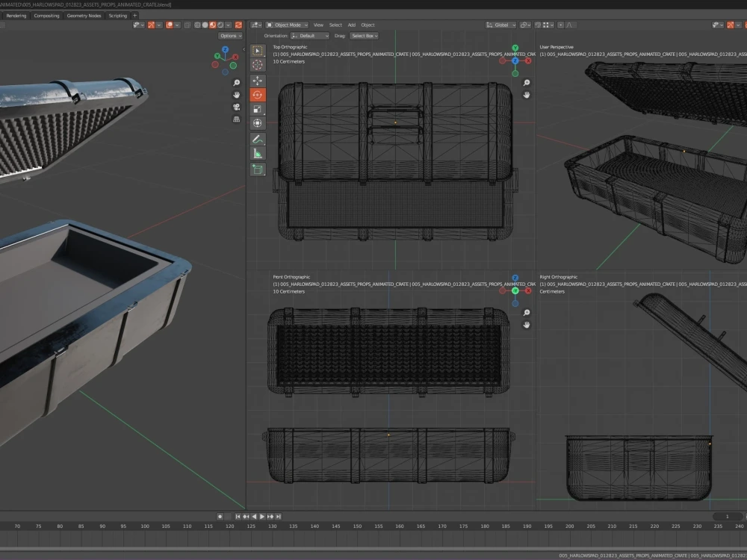
Task: Enable snapping with the magnet icon
Action: click(536, 25)
